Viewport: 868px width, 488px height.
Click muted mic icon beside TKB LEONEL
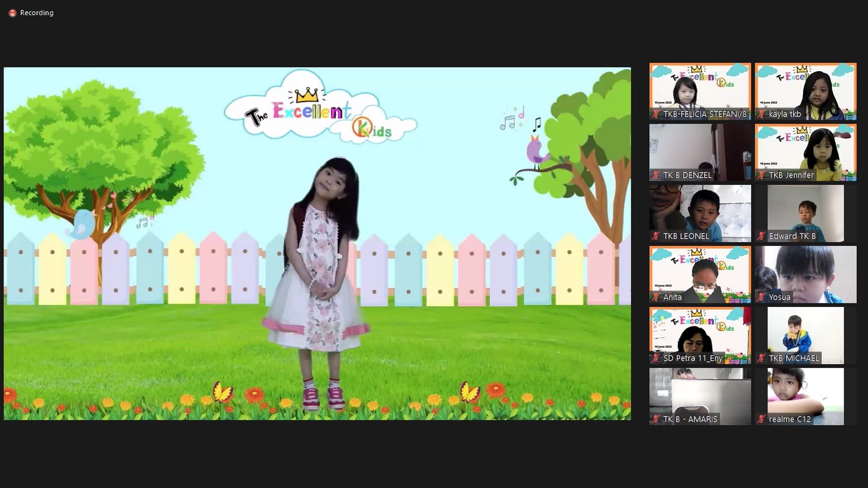(x=656, y=236)
